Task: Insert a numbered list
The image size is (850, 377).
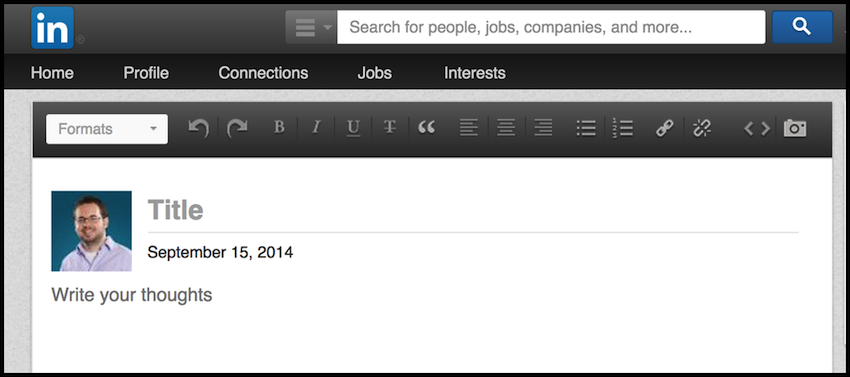Action: pyautogui.click(x=623, y=129)
